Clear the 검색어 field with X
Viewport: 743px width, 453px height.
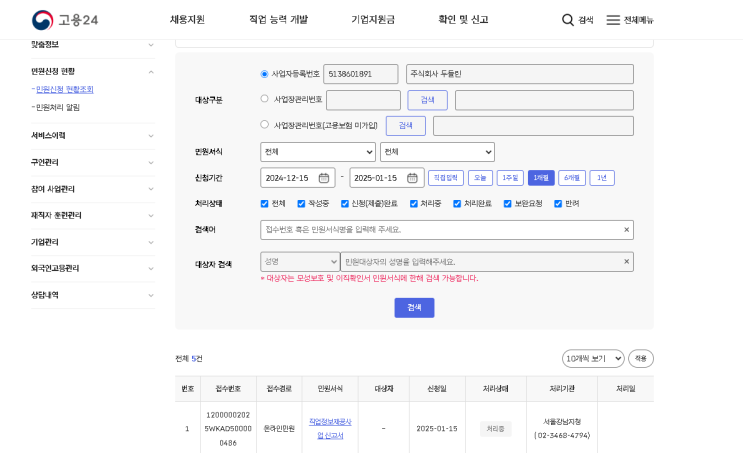(626, 230)
